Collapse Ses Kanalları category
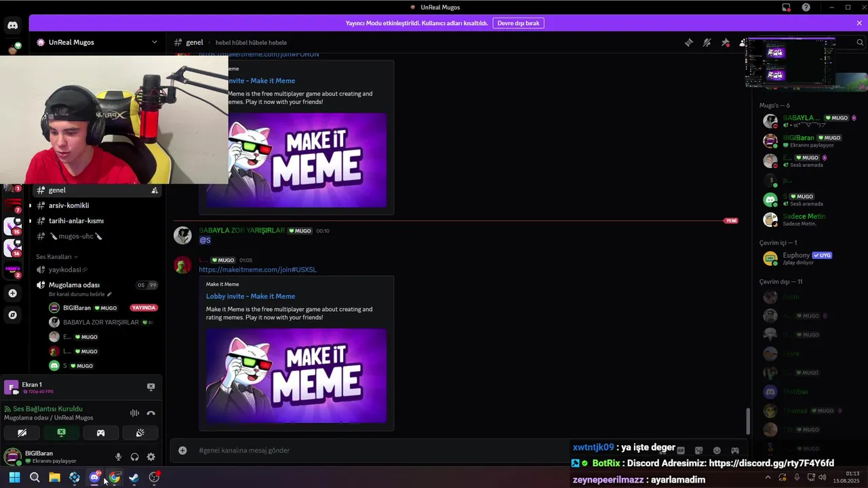The width and height of the screenshot is (868, 488). point(57,257)
